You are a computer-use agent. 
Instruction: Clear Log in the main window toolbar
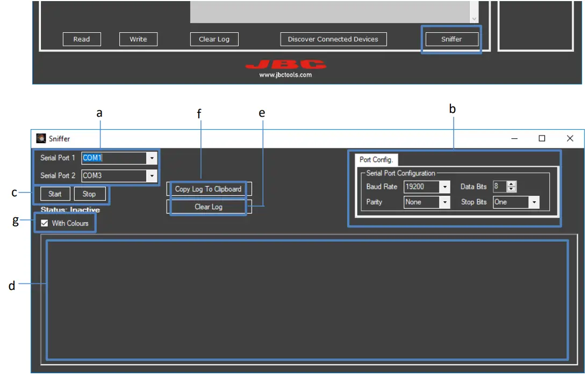[214, 39]
